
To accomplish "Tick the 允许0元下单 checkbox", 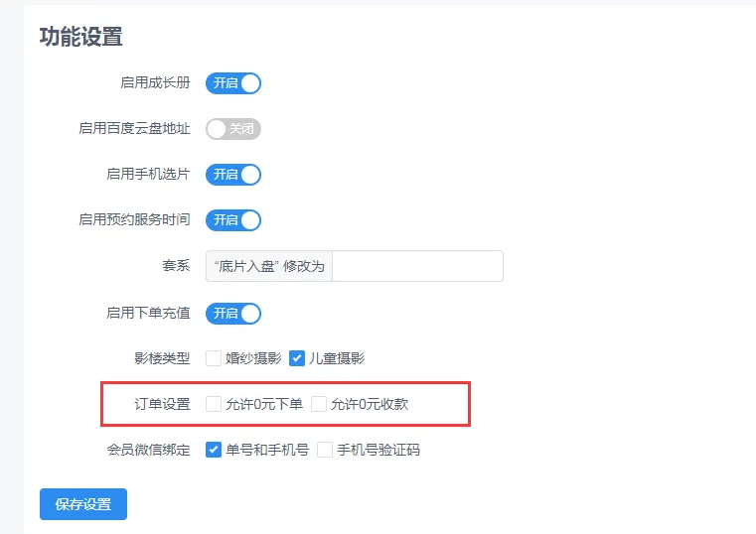I will click(214, 404).
